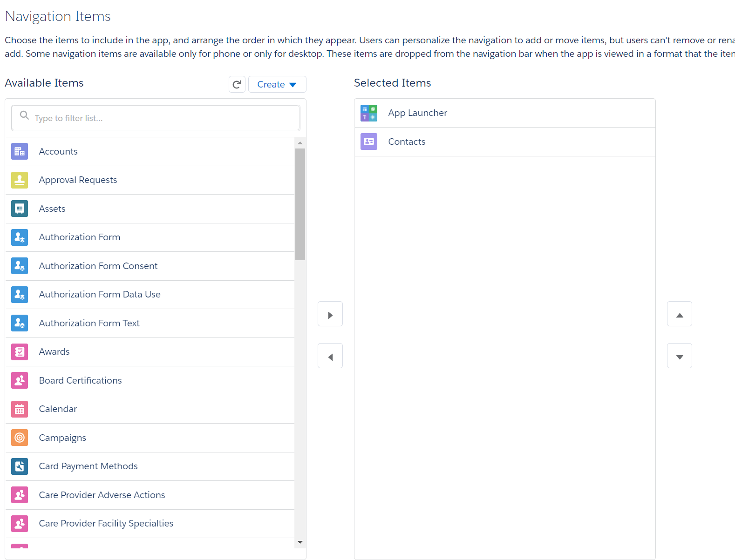Click the Accounts building icon
Screen dimensions: 735x560
pos(20,151)
